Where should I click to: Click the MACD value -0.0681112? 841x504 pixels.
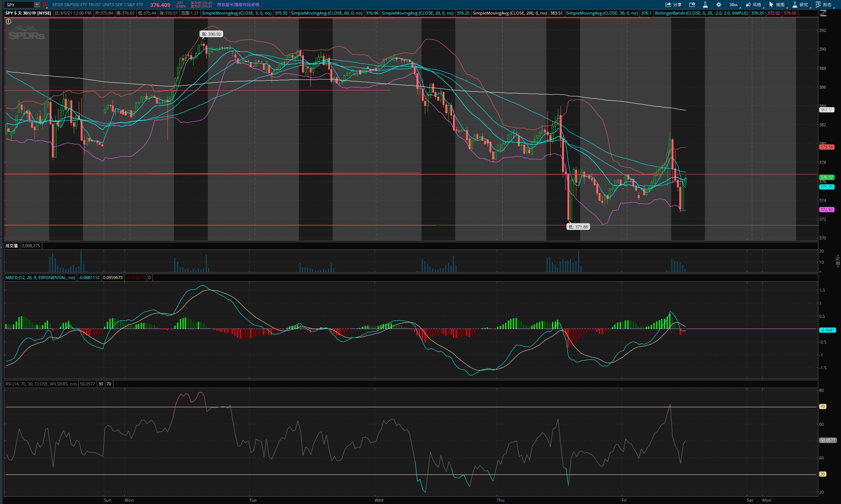click(x=89, y=278)
